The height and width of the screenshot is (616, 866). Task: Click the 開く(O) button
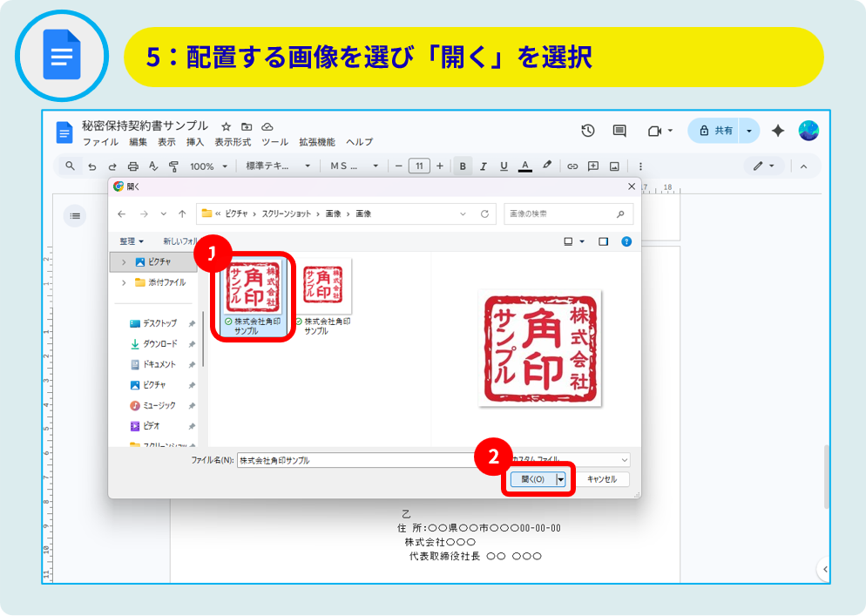[532, 479]
